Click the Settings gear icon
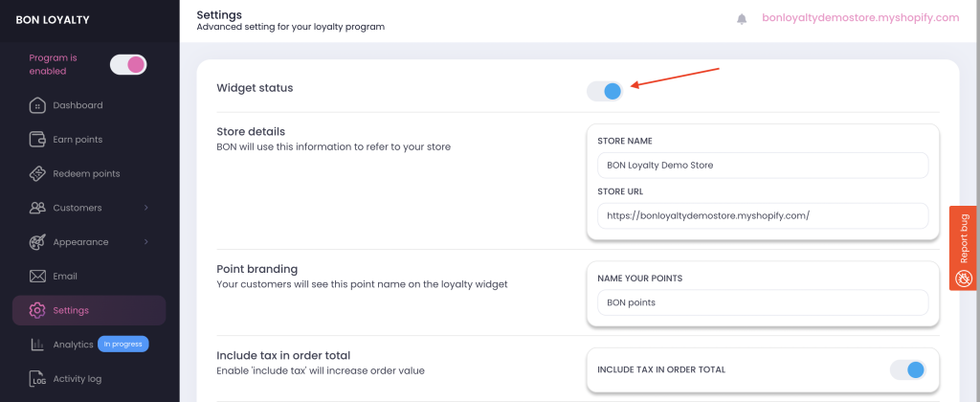The image size is (980, 402). tap(37, 310)
